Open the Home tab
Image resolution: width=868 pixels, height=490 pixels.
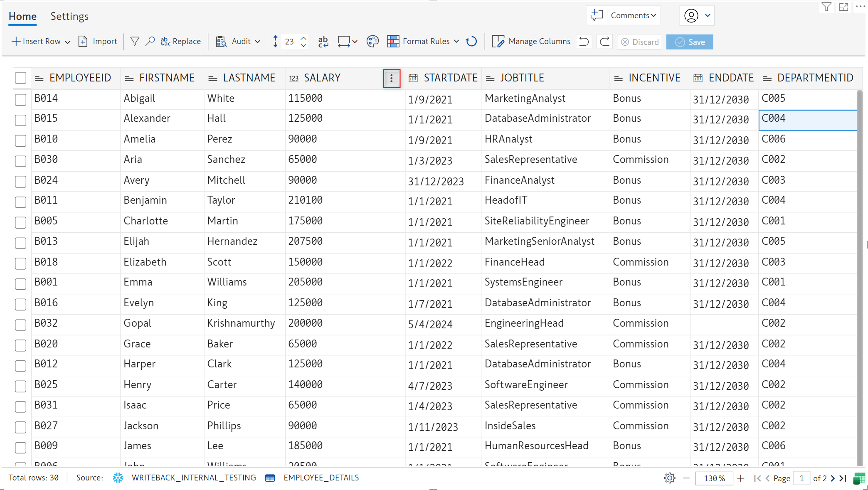(x=22, y=16)
